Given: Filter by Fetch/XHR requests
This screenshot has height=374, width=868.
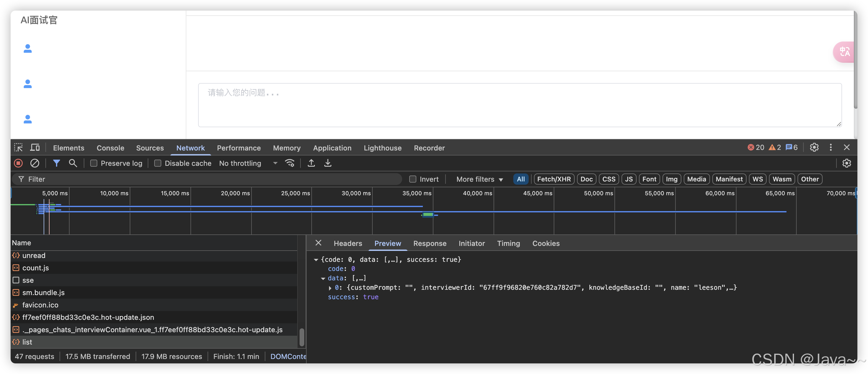Looking at the screenshot, I should tap(554, 179).
